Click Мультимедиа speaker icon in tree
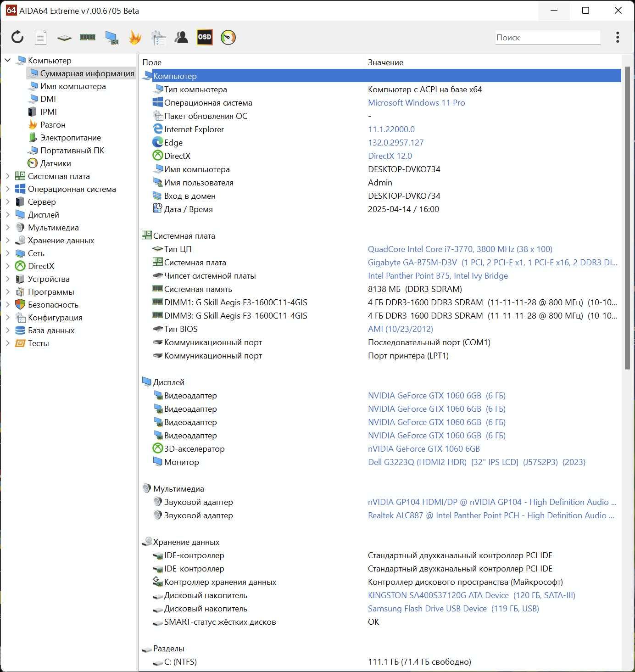 20,227
